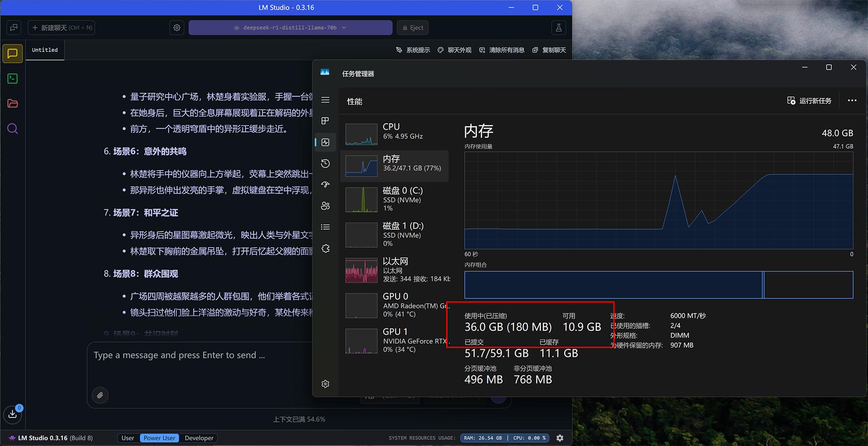Screen dimensions: 868x446
Task: Switch to User mode in LM Studio
Action: (x=128, y=438)
